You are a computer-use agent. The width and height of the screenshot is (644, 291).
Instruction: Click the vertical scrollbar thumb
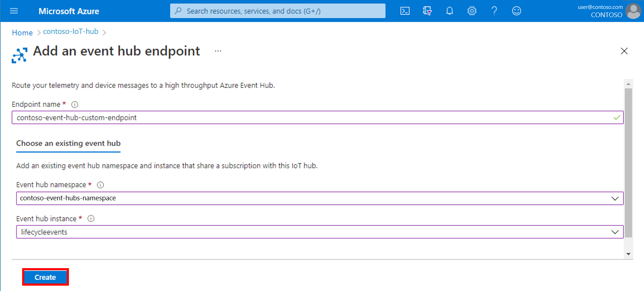628,163
